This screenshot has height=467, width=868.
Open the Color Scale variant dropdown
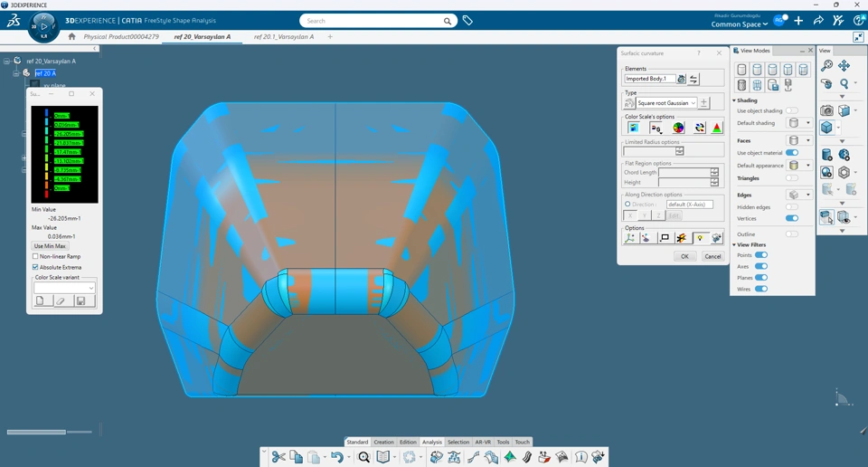[64, 288]
